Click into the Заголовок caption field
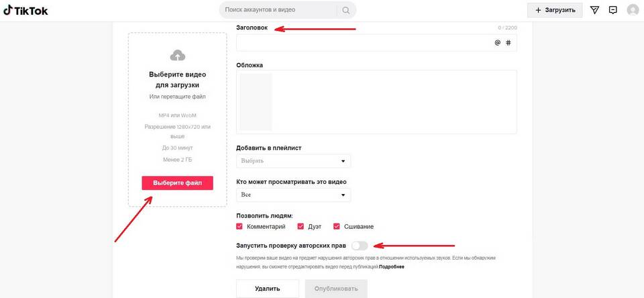Viewport: 644px width, 298px height. click(365, 43)
